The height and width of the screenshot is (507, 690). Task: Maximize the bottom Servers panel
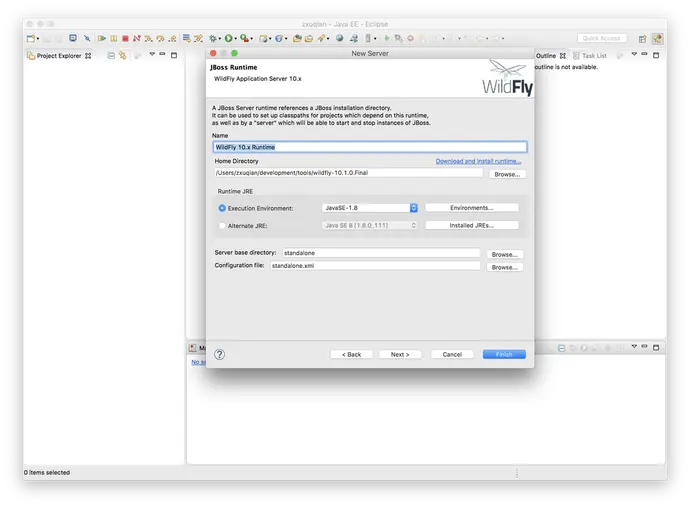656,348
